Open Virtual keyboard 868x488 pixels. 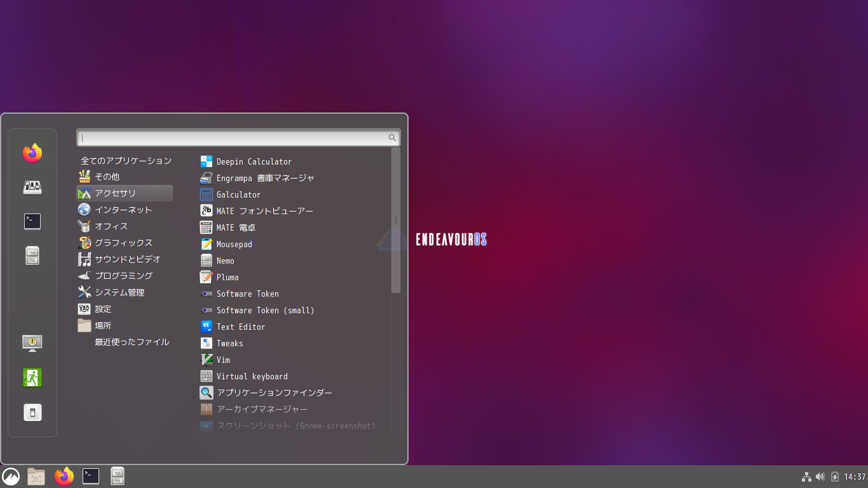click(243, 376)
